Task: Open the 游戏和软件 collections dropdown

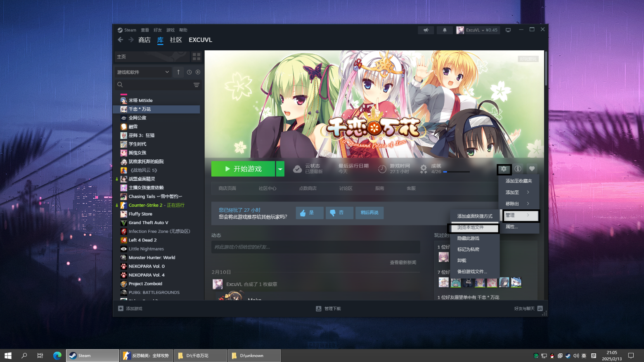Action: pyautogui.click(x=142, y=71)
